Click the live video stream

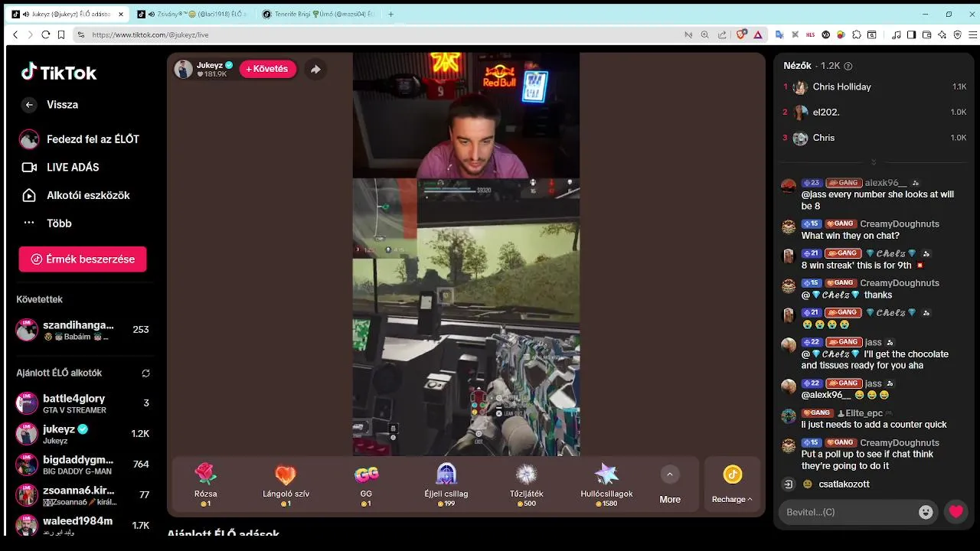coord(465,254)
